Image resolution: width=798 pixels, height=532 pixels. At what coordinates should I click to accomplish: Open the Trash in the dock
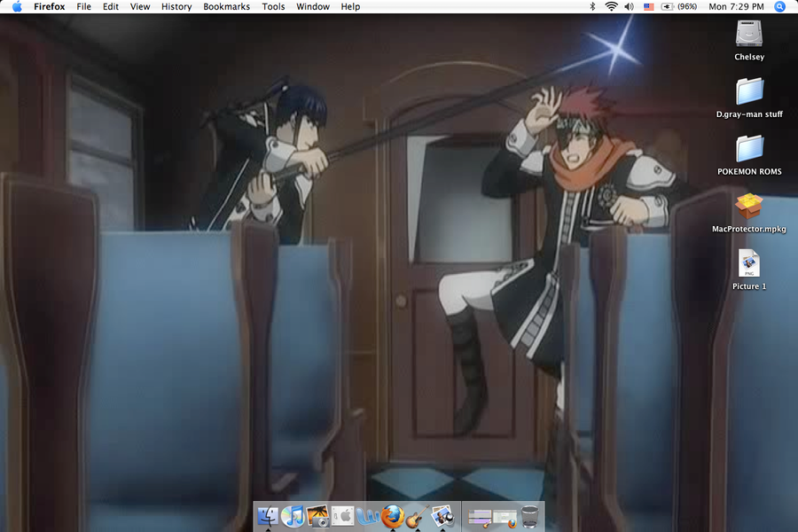530,516
